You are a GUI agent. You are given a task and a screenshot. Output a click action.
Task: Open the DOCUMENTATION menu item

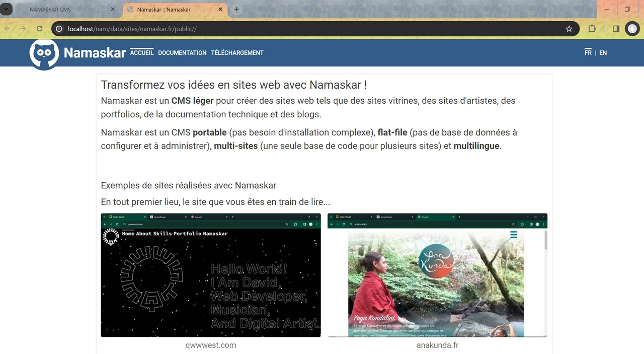(x=182, y=53)
